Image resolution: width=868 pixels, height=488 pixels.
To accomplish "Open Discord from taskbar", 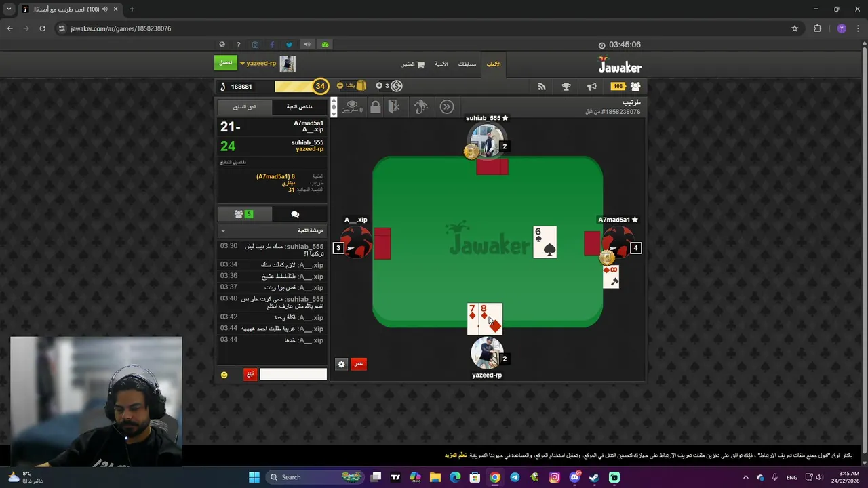I will click(x=574, y=477).
